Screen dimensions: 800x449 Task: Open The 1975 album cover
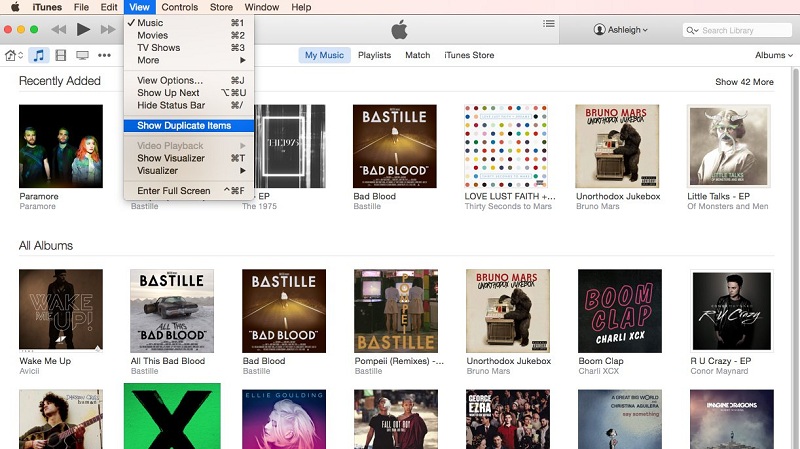(x=290, y=146)
